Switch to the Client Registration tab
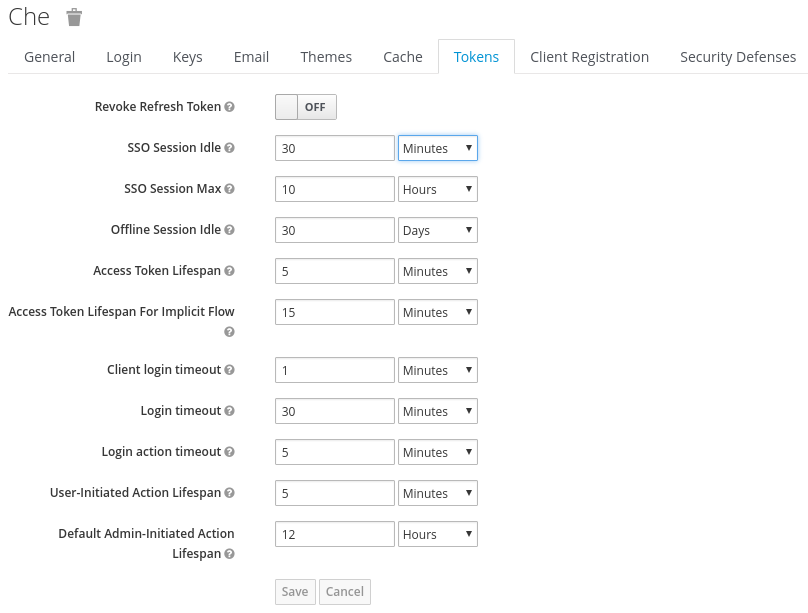The height and width of the screenshot is (613, 808). (589, 57)
